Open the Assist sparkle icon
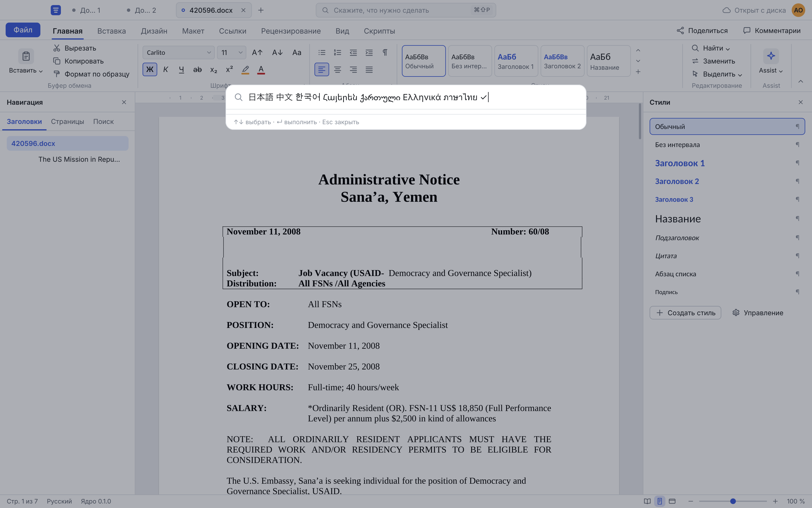Screen dimensions: 812x508 click(x=771, y=56)
